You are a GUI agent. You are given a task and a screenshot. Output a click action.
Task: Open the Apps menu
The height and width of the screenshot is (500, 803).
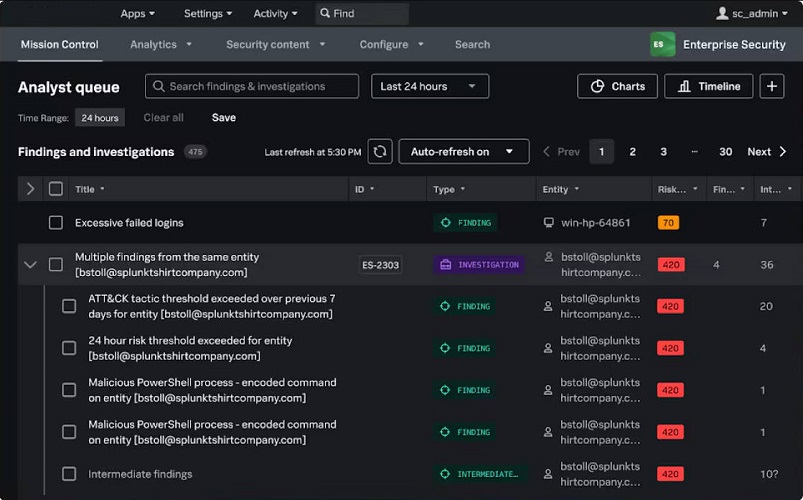click(138, 13)
